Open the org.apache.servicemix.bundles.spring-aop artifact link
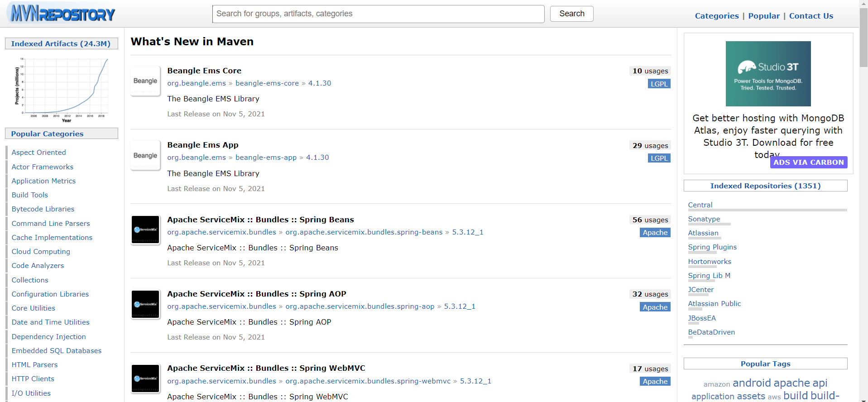 coord(360,306)
